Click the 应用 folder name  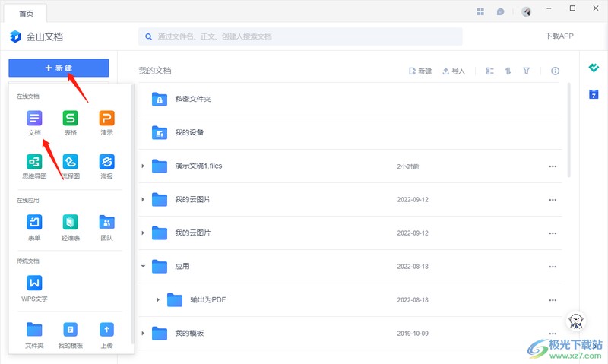(x=182, y=266)
